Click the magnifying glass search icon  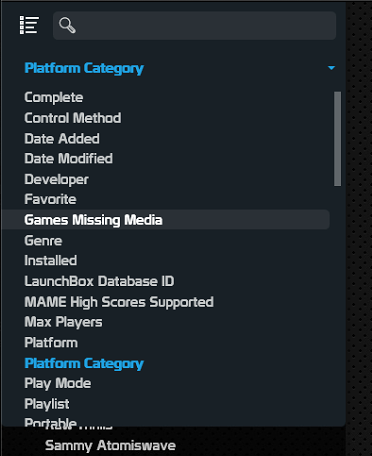(x=67, y=25)
